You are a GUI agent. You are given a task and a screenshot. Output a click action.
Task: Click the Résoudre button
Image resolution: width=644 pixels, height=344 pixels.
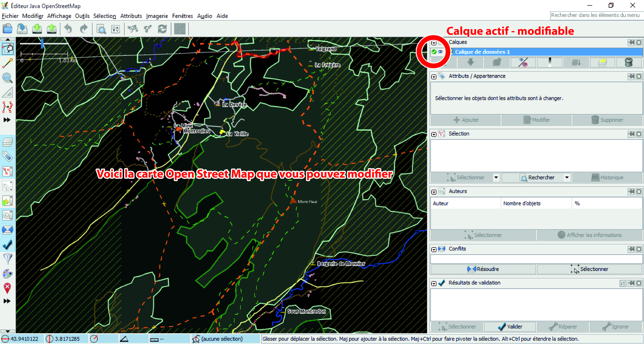click(483, 269)
